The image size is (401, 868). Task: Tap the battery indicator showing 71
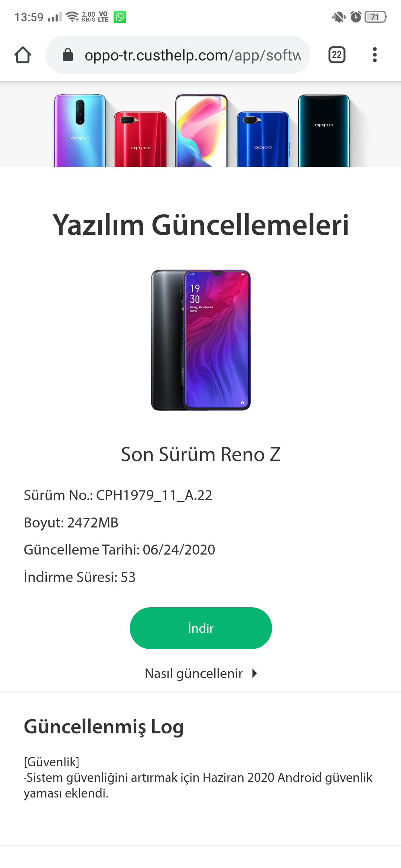[375, 17]
